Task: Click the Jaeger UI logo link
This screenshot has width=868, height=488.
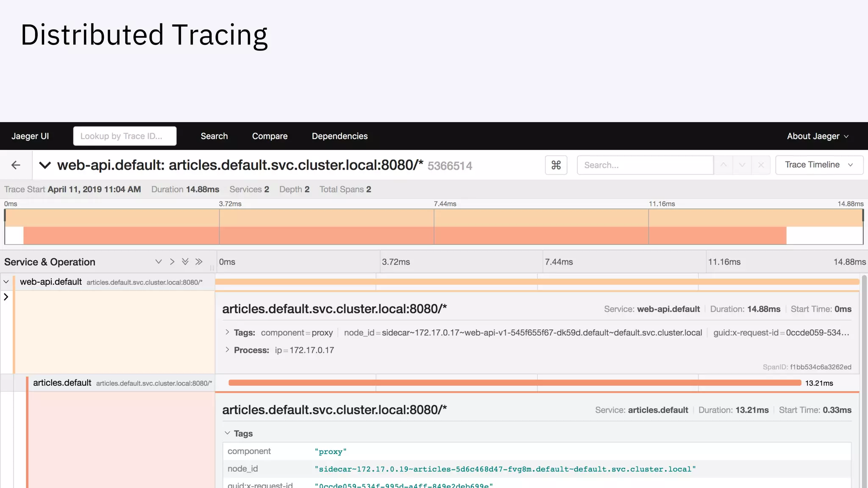Action: [x=30, y=136]
